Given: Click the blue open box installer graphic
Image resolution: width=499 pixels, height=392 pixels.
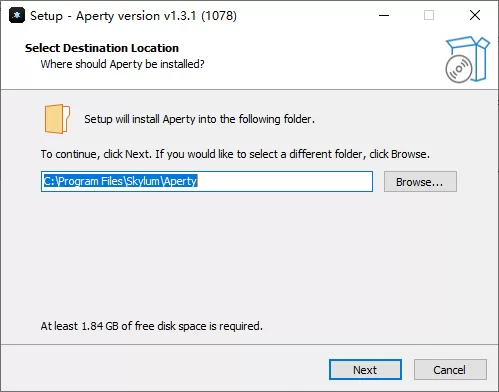Looking at the screenshot, I should coord(472,57).
